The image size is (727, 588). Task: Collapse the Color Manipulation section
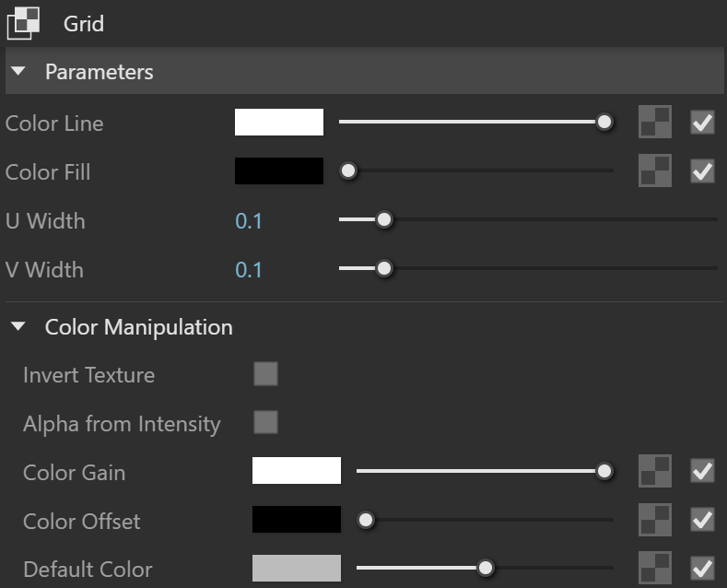tap(18, 326)
